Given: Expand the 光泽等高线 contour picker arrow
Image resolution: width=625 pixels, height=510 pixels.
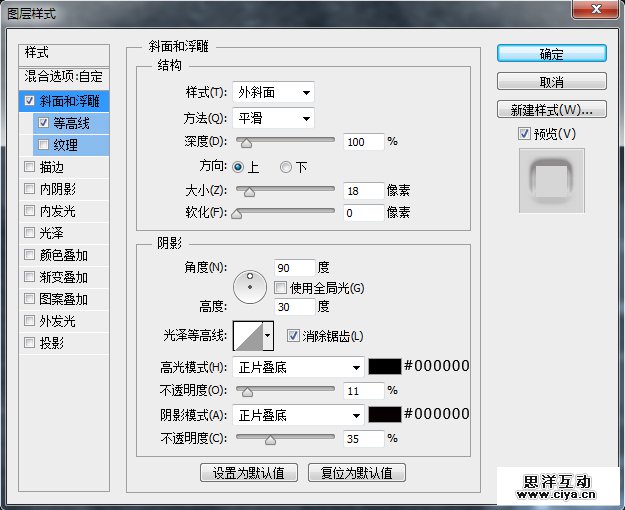Looking at the screenshot, I should pos(268,336).
